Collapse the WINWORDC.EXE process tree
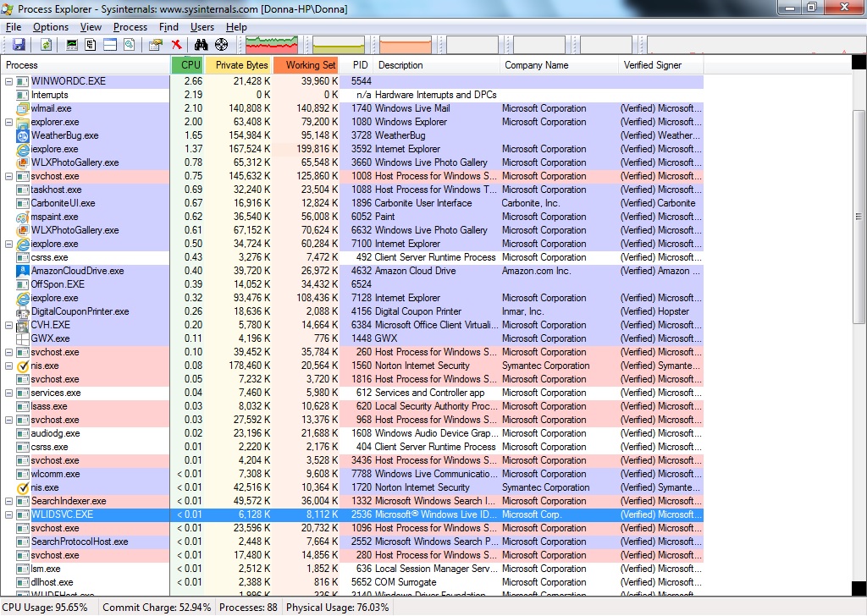867x616 pixels. tap(8, 81)
